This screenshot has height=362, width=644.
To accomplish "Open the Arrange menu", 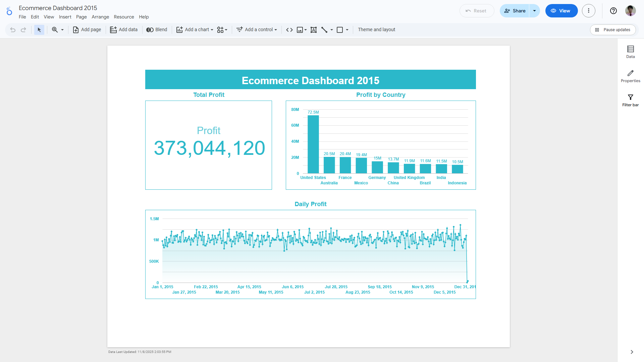I will [100, 17].
